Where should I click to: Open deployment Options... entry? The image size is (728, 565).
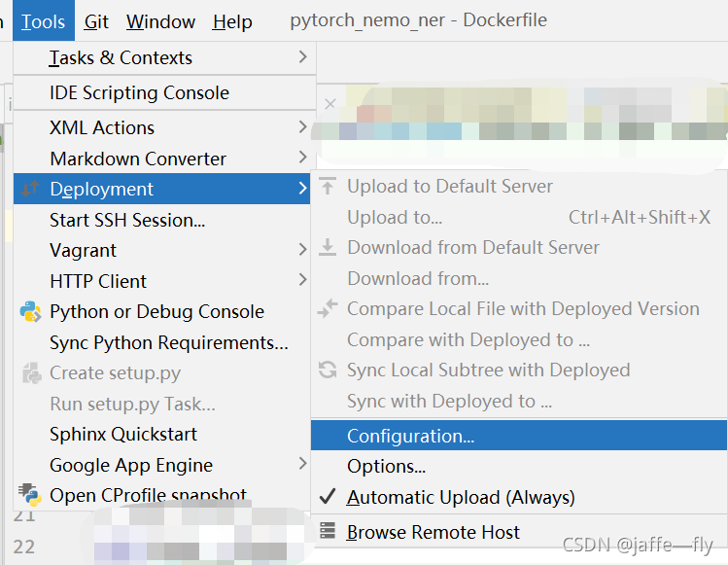(386, 467)
